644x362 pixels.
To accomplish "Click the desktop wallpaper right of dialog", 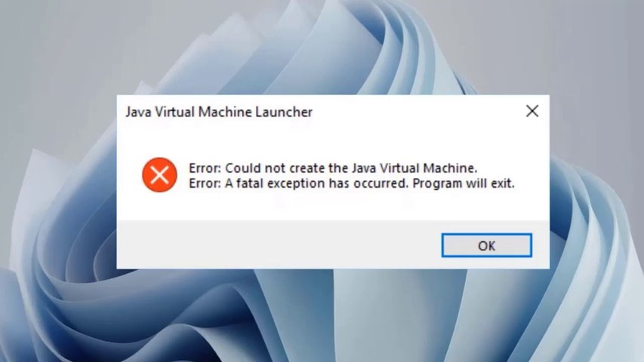I will click(x=596, y=180).
